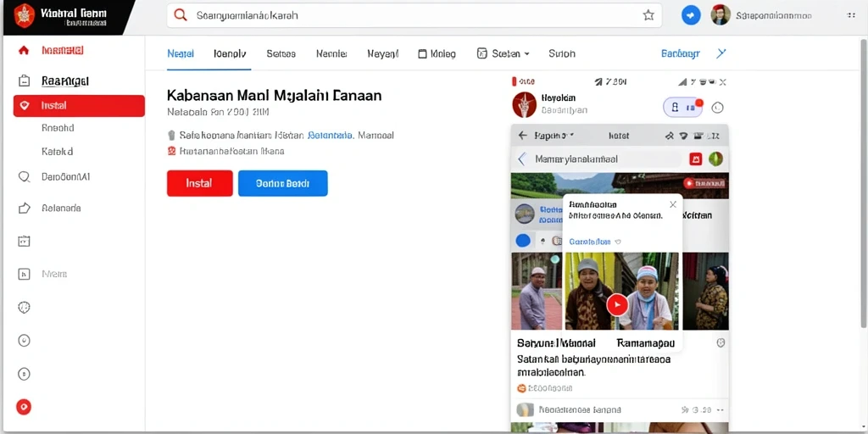Click the vertical scrollbar at window right
Viewport: 868px width, 434px height.
[864, 182]
